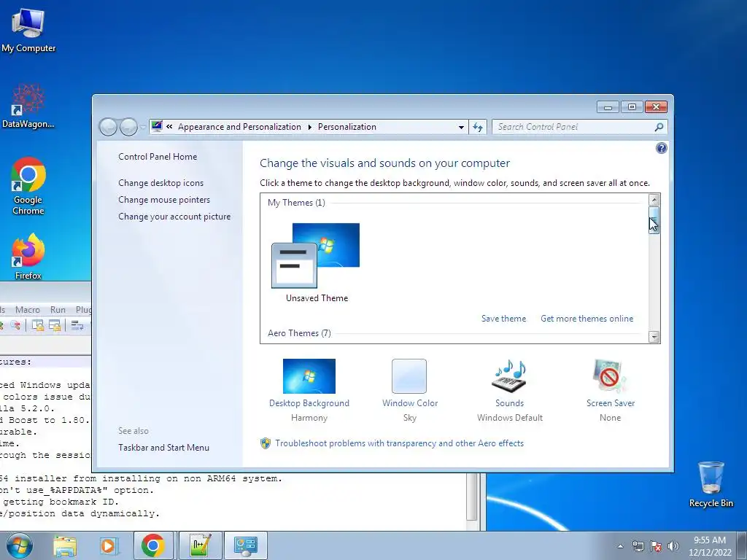Viewport: 747px width, 560px height.
Task: Click the Control Panel icon in address bar
Action: tap(157, 127)
